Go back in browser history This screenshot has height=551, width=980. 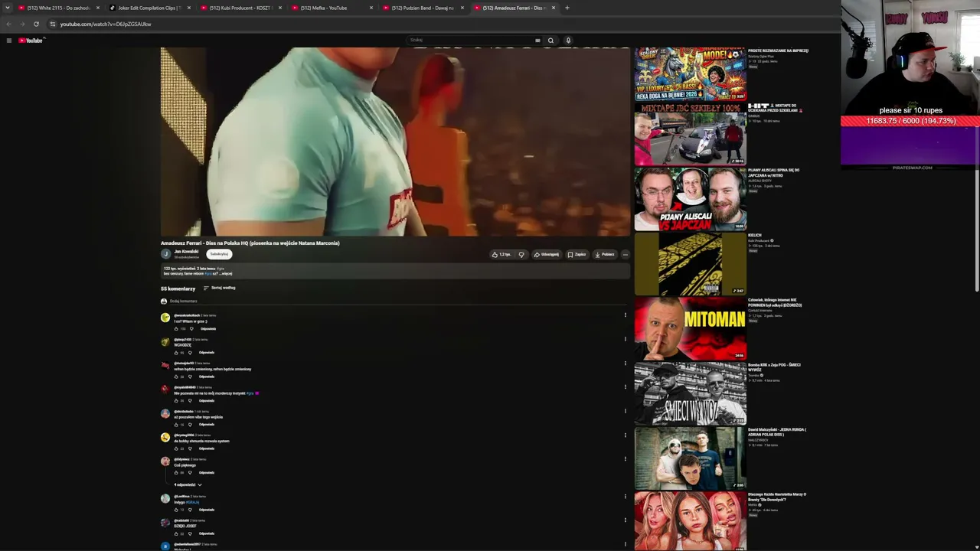(9, 24)
